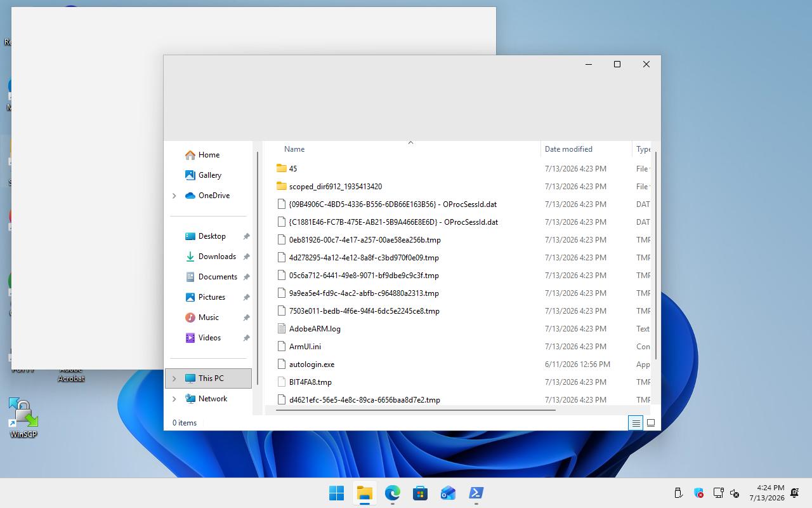Viewport: 812px width, 508px height.
Task: Open the Windows Start menu
Action: 336,493
